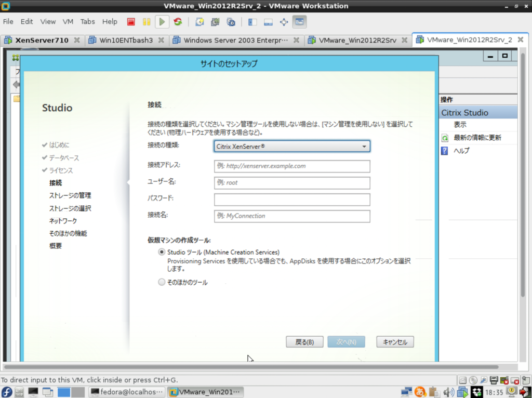Click the ユーザー名 input field
This screenshot has height=398, width=532.
(x=292, y=182)
